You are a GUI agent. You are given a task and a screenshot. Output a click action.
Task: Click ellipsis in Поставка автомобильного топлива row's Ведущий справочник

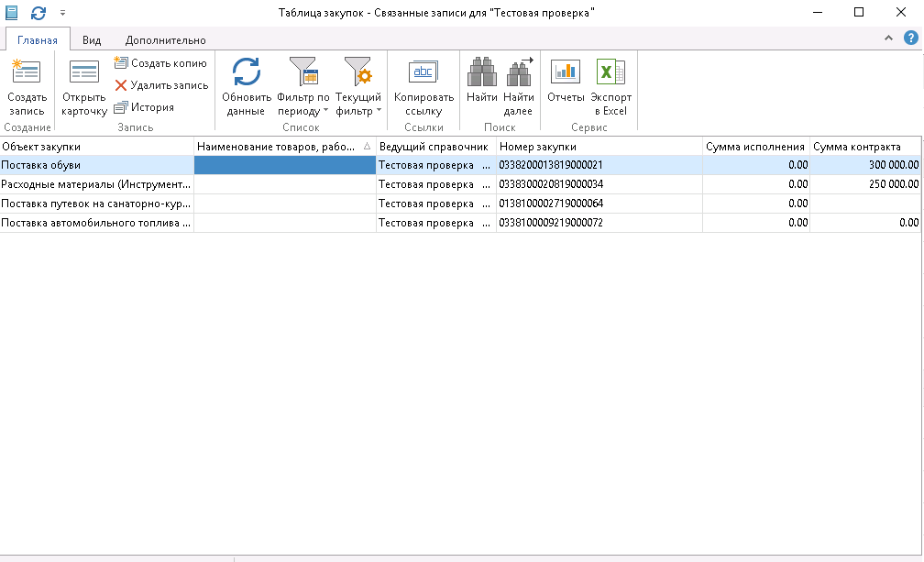pyautogui.click(x=486, y=224)
